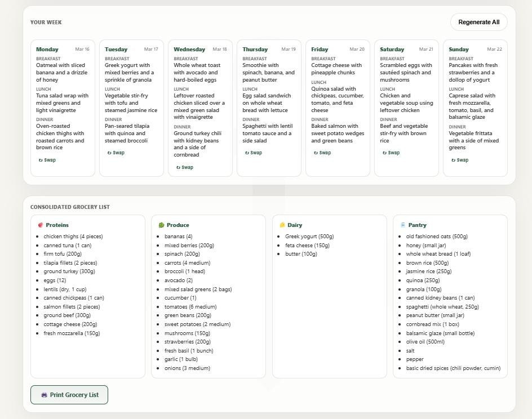Click the Mar 16 date label
The height and width of the screenshot is (419, 532).
click(x=82, y=49)
